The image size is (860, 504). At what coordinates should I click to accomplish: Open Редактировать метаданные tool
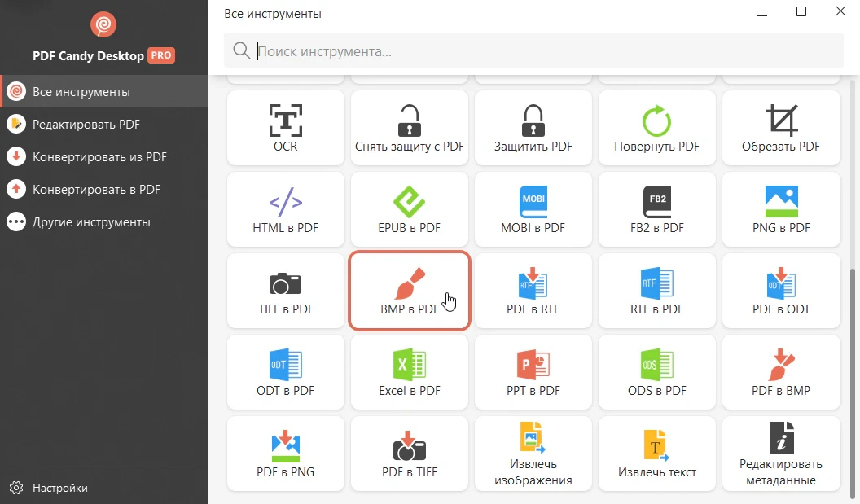[781, 454]
